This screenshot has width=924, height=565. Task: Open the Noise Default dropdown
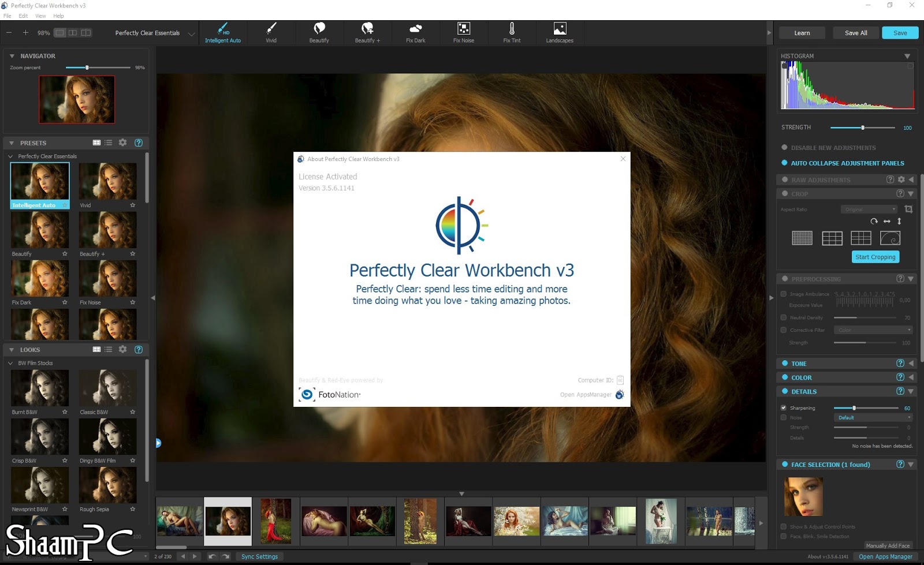tap(873, 417)
